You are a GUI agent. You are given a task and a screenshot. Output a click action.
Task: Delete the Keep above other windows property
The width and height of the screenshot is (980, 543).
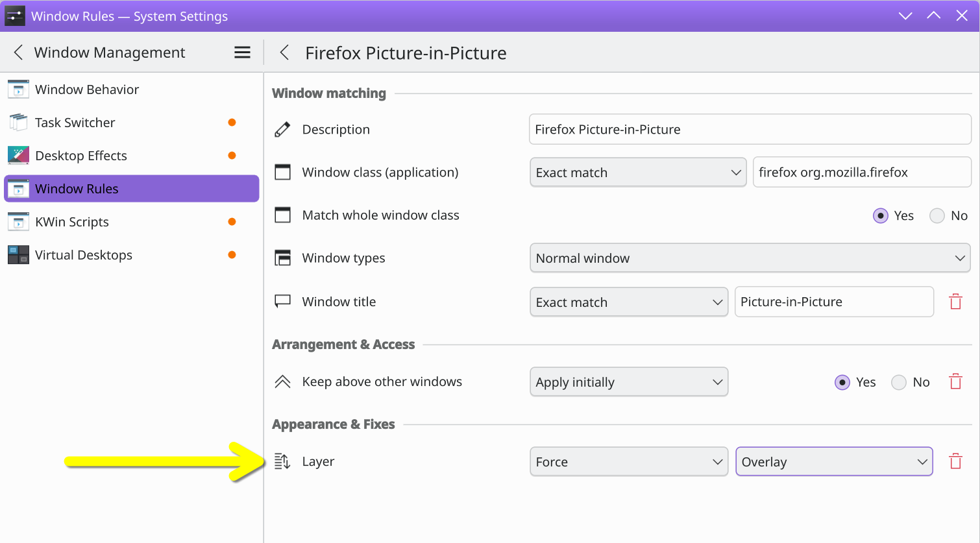point(955,381)
